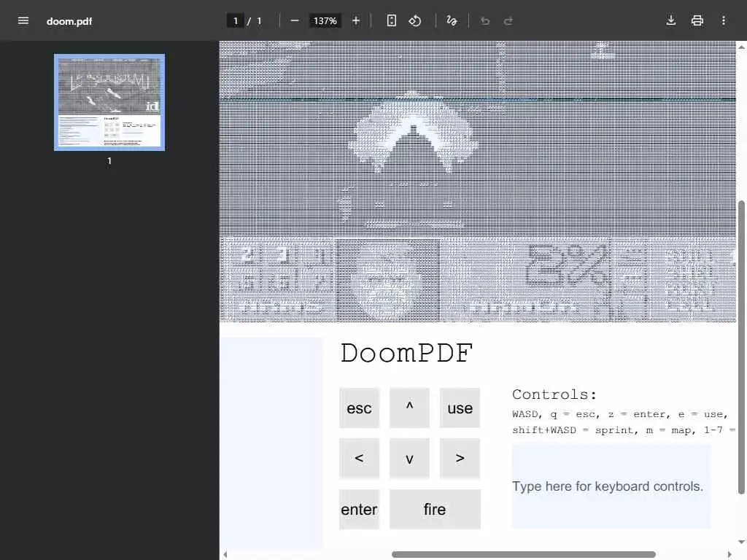Click the Doom game display area
The width and height of the screenshot is (747, 560).
[478, 182]
